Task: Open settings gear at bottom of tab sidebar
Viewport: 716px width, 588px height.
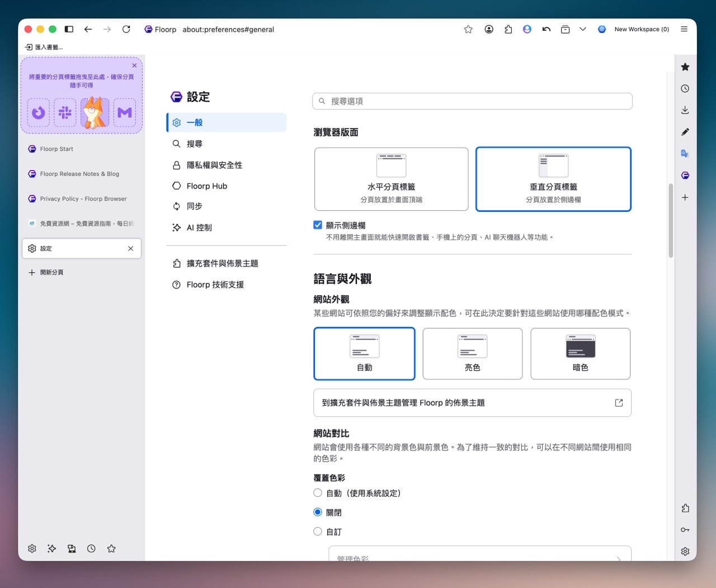Action: click(32, 548)
